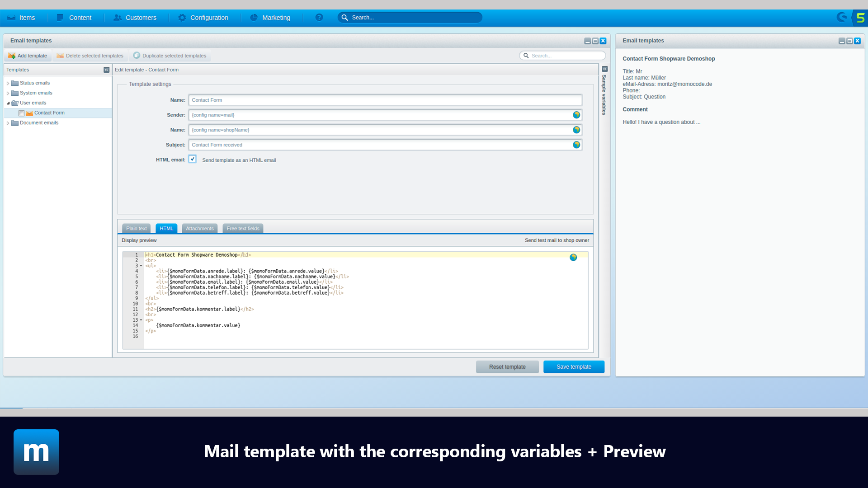Open the Customers menu
The image size is (868, 488).
point(135,18)
